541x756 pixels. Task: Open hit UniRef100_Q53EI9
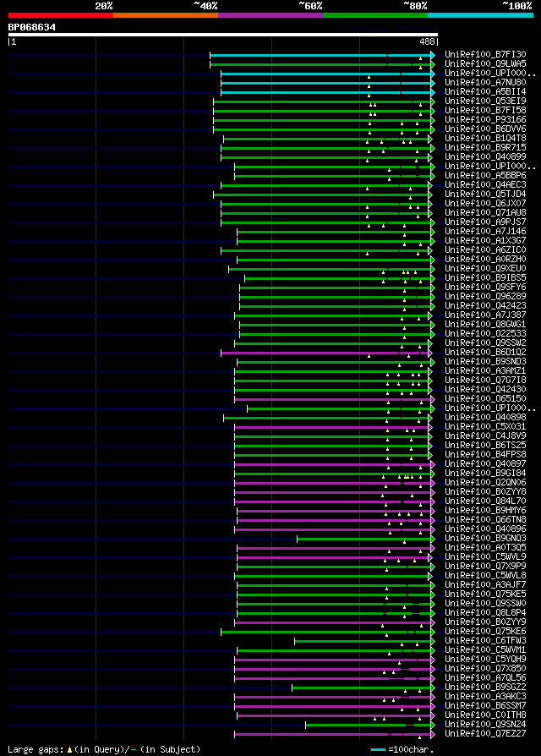[485, 101]
